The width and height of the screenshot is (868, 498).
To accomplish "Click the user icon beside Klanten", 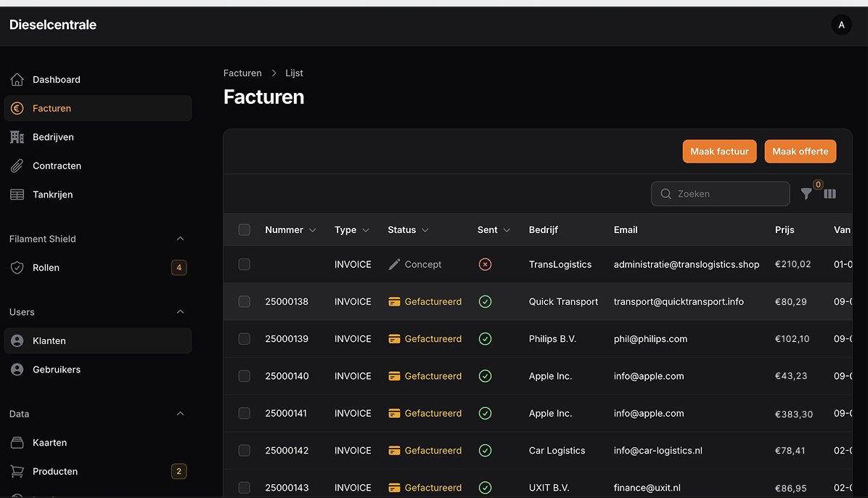I will (17, 340).
